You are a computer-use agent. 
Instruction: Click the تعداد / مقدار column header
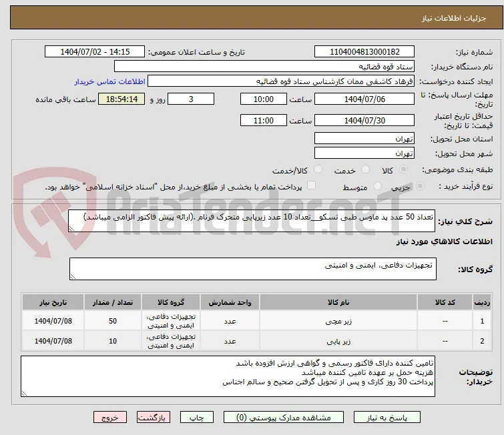(113, 302)
